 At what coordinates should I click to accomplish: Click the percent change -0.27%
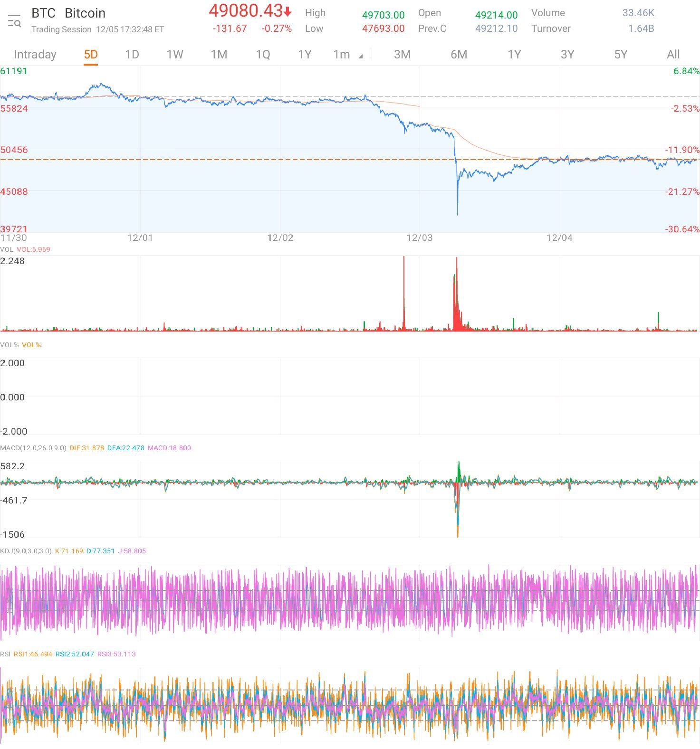277,28
